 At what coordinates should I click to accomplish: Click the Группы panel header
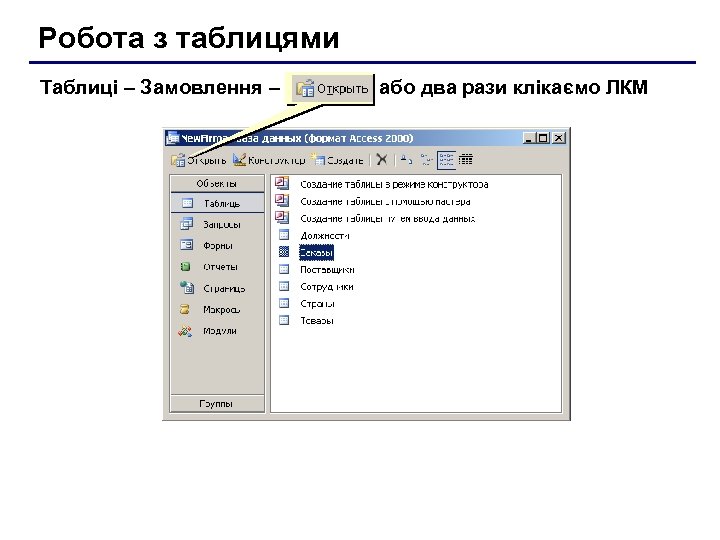[x=217, y=404]
